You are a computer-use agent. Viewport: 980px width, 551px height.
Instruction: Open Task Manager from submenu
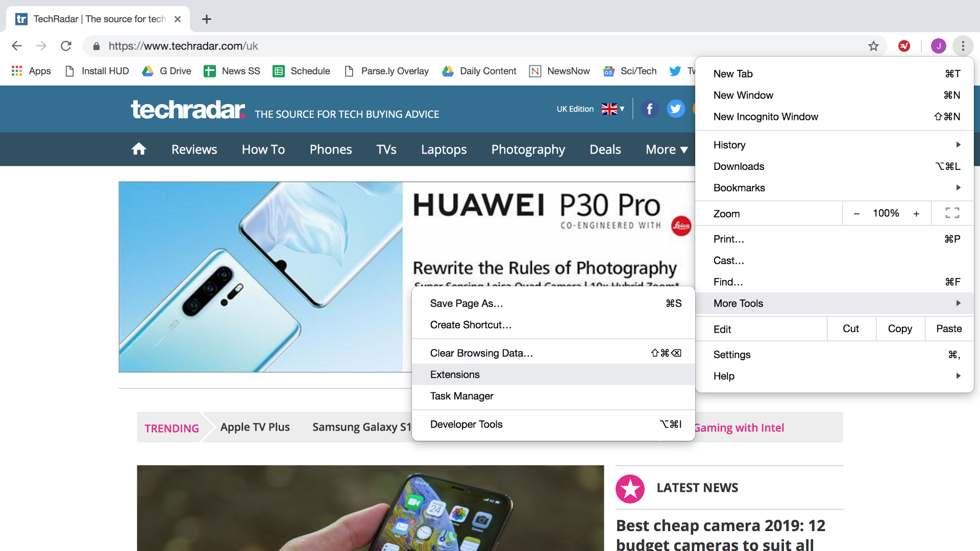[x=553, y=396]
